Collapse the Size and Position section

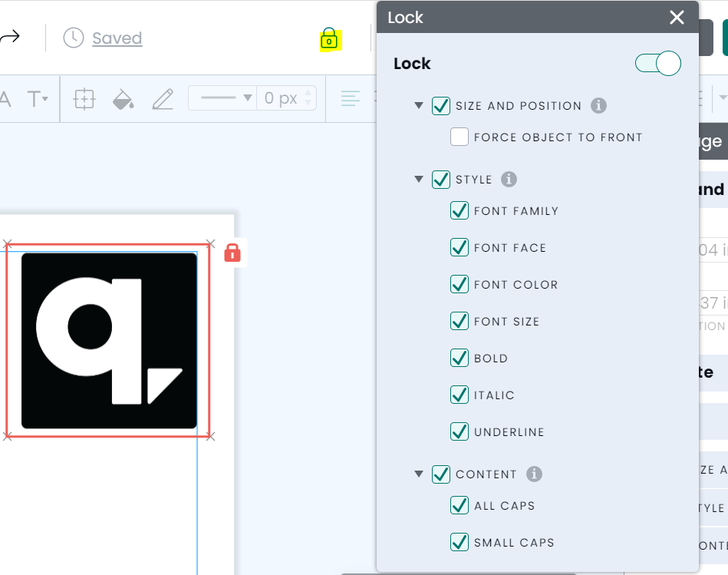(419, 105)
